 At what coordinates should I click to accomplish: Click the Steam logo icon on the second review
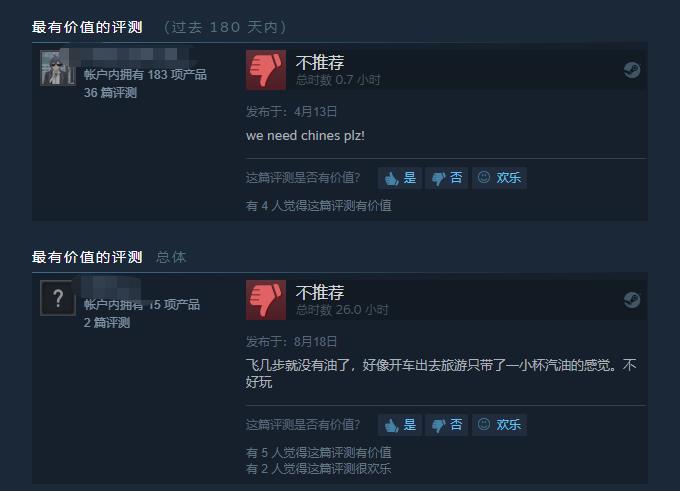[x=632, y=300]
